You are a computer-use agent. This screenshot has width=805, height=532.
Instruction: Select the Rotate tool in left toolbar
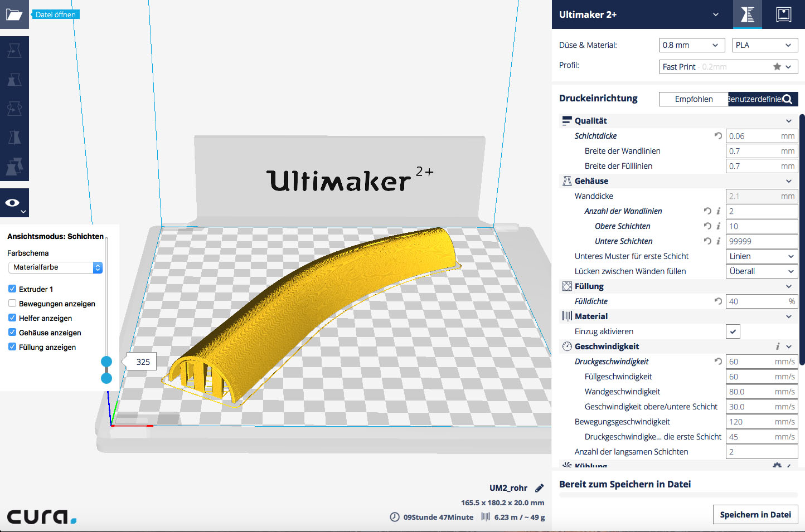click(x=14, y=109)
